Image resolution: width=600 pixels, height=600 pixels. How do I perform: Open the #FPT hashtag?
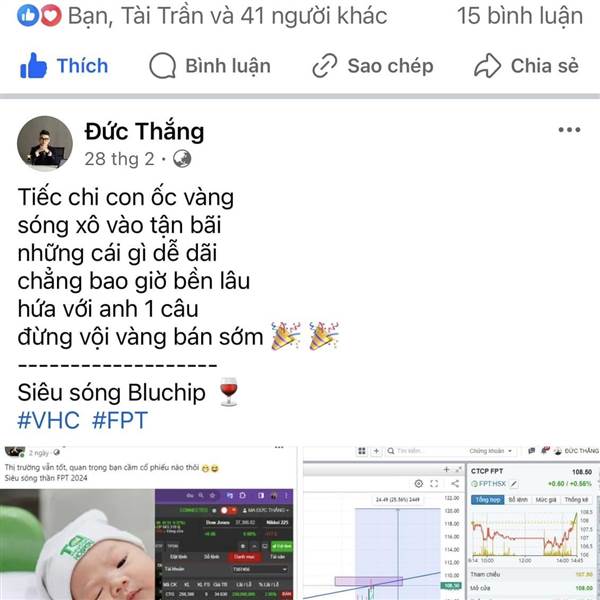120,420
